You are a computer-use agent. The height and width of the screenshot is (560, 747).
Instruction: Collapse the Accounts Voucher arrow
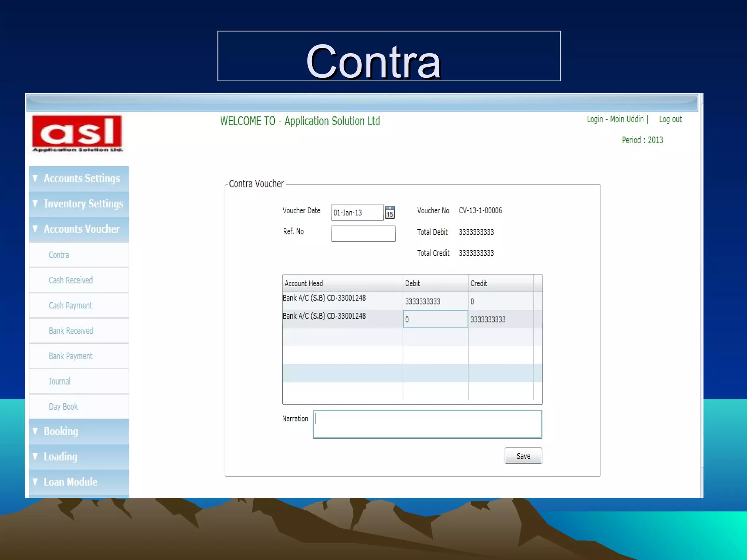(x=35, y=229)
